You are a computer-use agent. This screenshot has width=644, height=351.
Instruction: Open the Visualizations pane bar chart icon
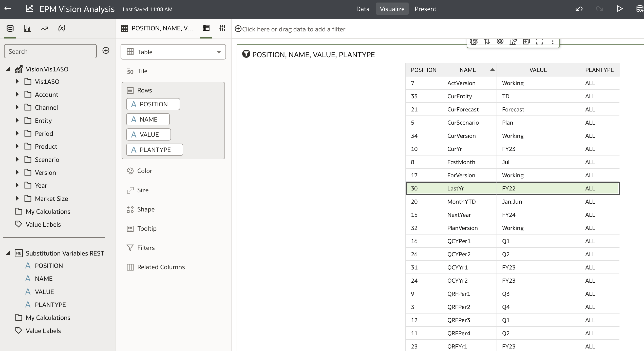point(27,28)
